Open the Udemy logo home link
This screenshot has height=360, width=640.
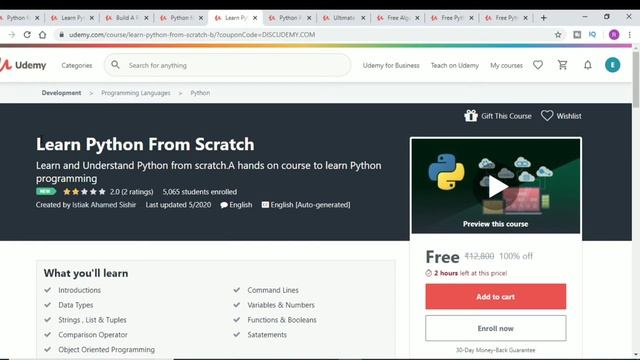point(23,65)
